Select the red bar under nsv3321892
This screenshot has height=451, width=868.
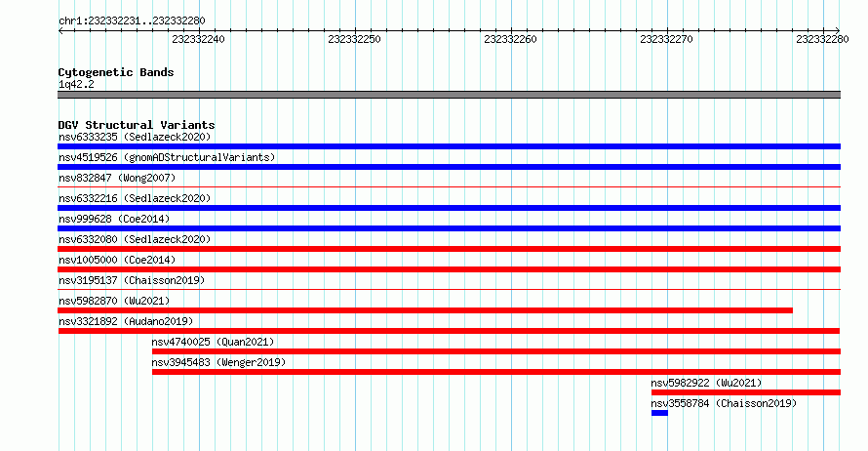pyautogui.click(x=449, y=331)
